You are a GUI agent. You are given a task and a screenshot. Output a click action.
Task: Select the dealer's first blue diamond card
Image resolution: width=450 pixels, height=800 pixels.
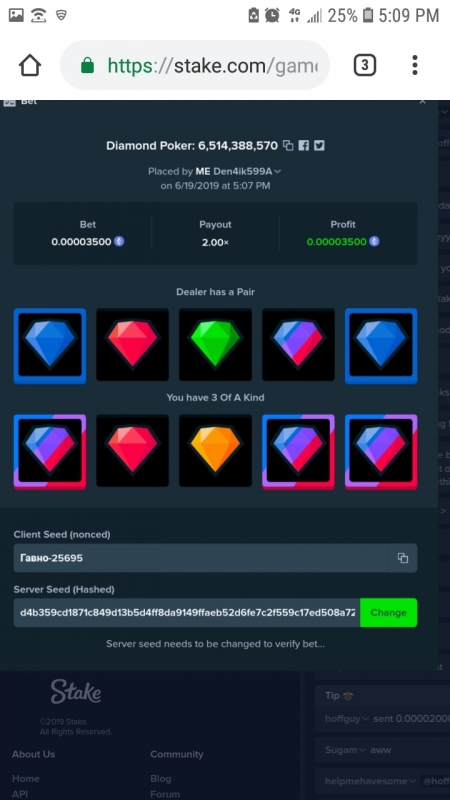(x=49, y=345)
